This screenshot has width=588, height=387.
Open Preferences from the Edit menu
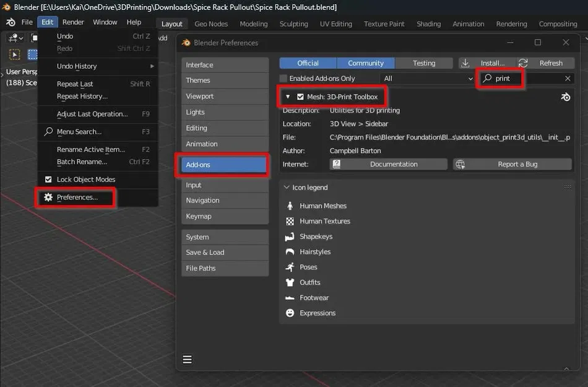tap(77, 198)
